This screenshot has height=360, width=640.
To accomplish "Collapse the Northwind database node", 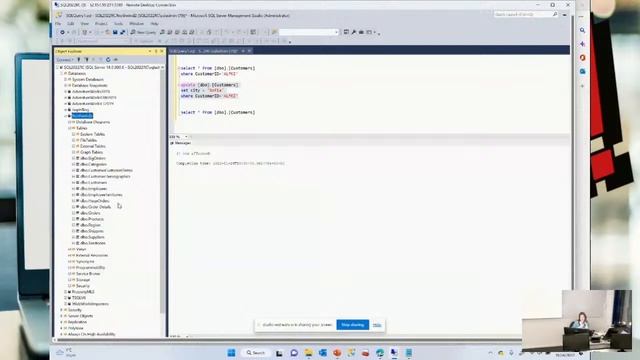I will 65,116.
